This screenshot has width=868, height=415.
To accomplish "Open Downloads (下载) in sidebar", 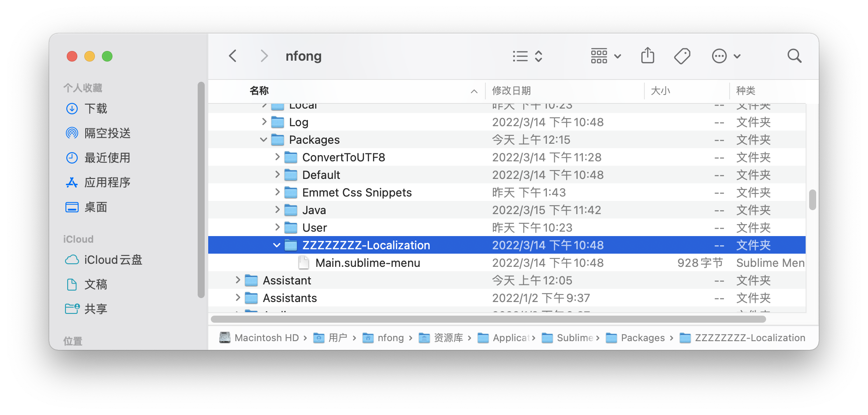I will [x=86, y=109].
